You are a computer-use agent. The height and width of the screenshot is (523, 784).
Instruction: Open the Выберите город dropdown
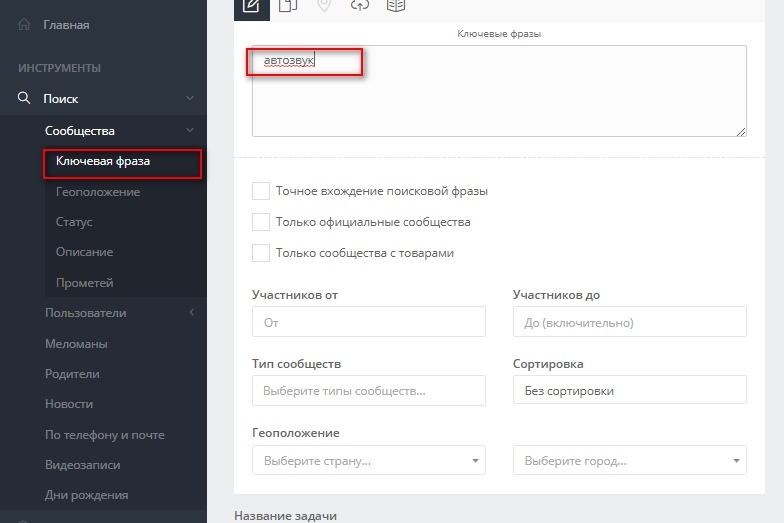(630, 460)
